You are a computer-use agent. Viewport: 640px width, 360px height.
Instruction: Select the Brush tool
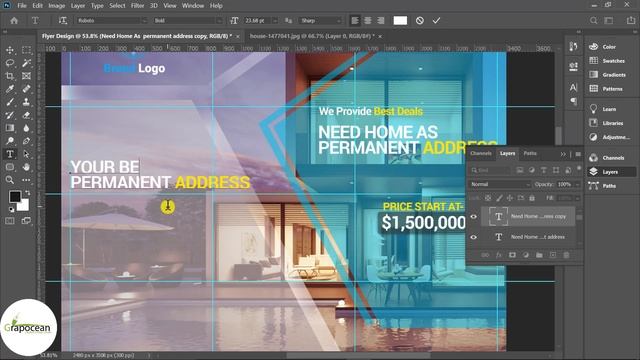coord(10,102)
